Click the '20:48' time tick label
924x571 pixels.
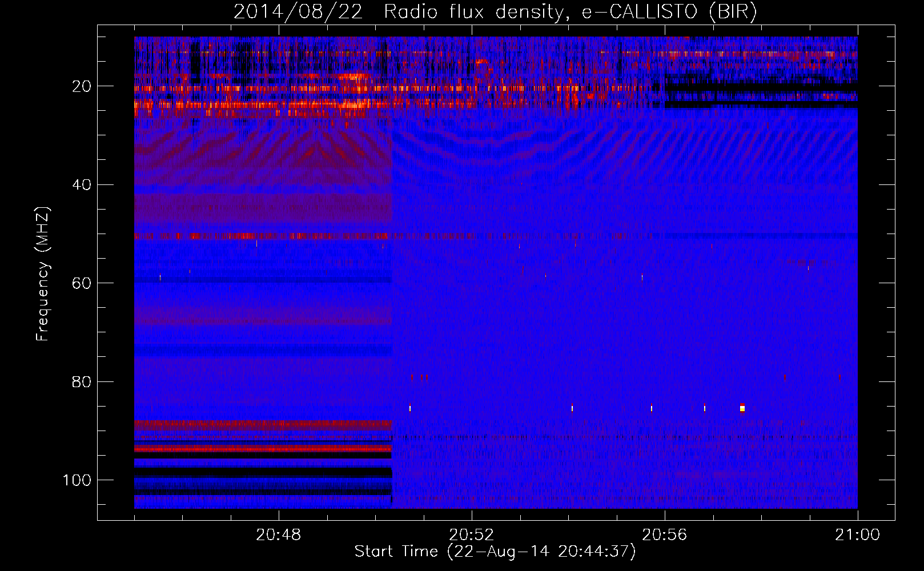pyautogui.click(x=279, y=535)
